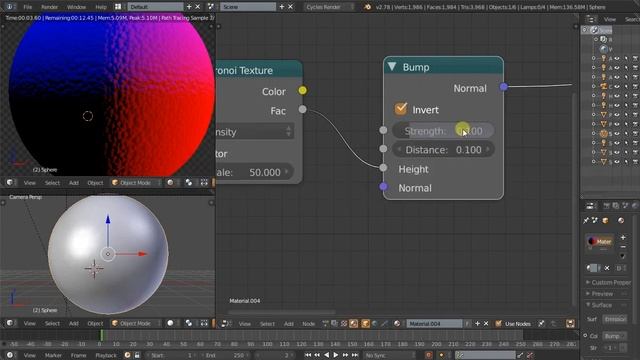Open the Add menu in camera viewport
This screenshot has height=360, width=640.
coord(73,323)
